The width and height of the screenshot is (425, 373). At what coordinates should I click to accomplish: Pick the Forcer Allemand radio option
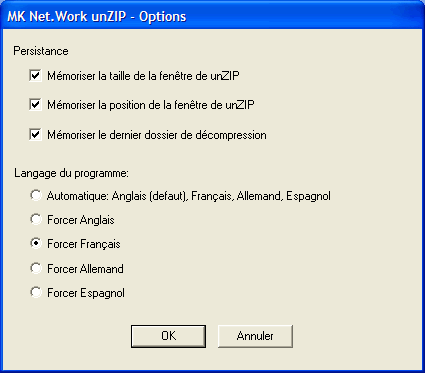click(x=36, y=268)
